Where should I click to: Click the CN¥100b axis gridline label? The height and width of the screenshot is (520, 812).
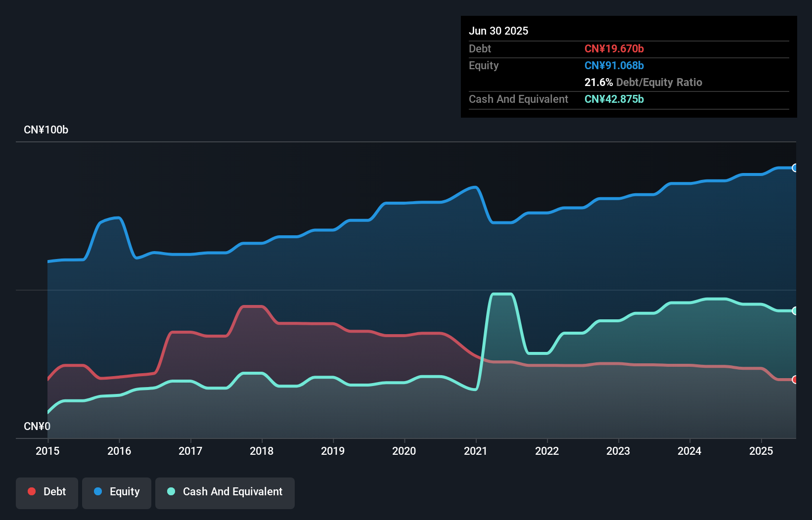click(46, 130)
